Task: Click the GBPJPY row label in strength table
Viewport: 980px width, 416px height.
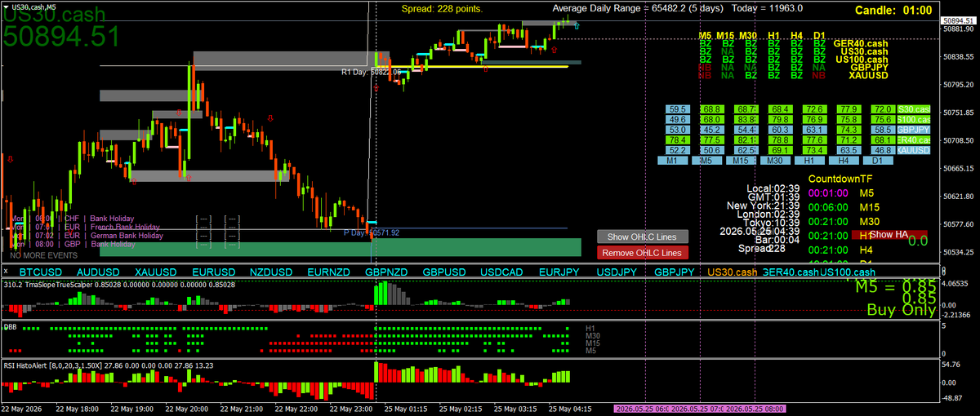Action: coord(914,130)
